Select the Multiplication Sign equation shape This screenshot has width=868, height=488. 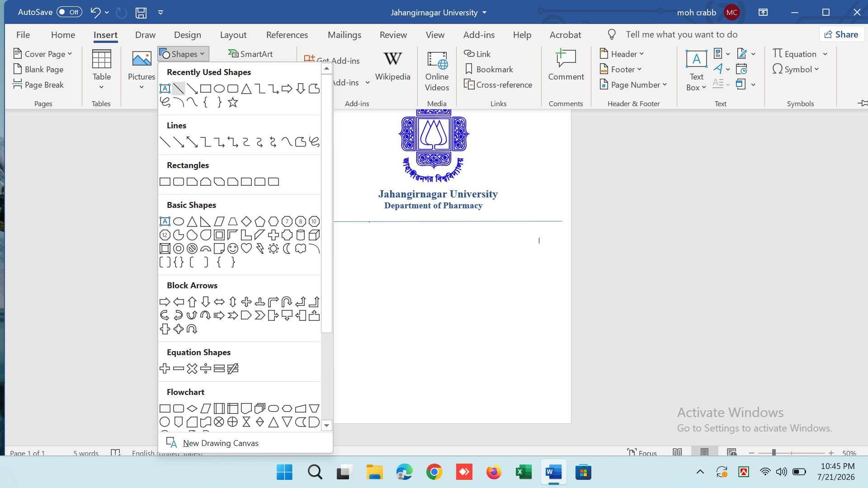[x=192, y=369]
